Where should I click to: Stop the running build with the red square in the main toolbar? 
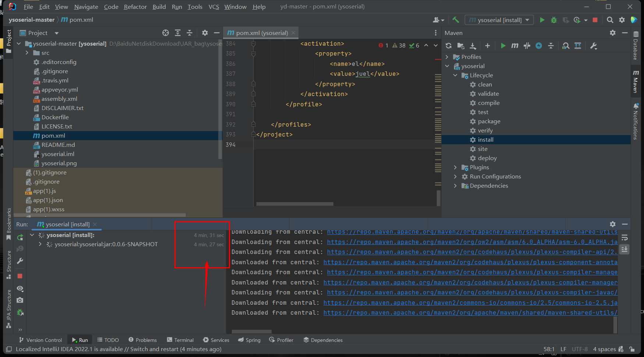[x=595, y=20]
